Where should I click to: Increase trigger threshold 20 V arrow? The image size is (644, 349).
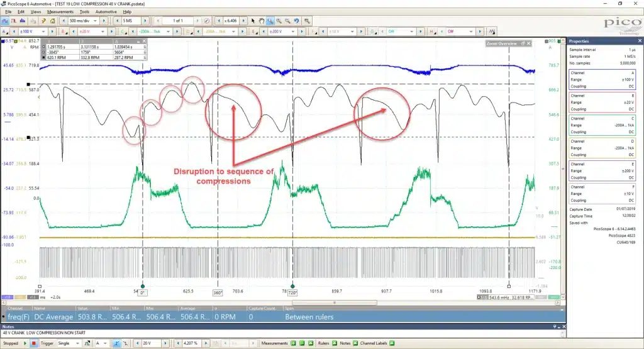coord(165,343)
